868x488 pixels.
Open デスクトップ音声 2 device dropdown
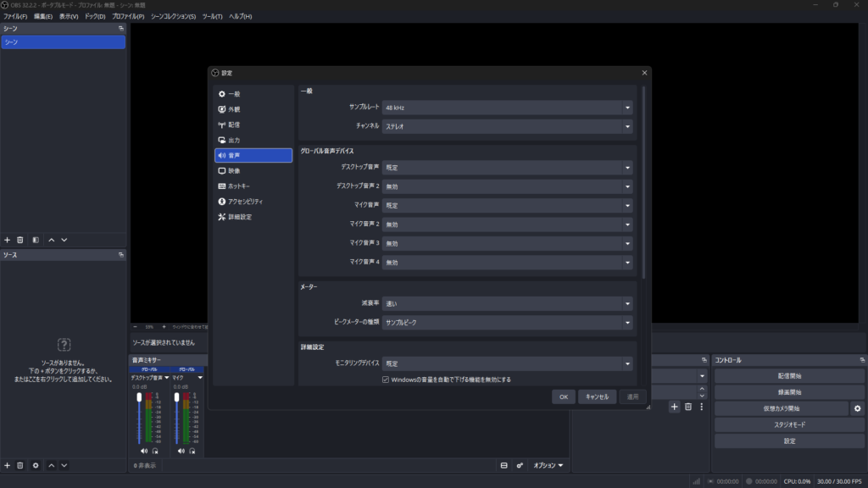[x=507, y=186]
